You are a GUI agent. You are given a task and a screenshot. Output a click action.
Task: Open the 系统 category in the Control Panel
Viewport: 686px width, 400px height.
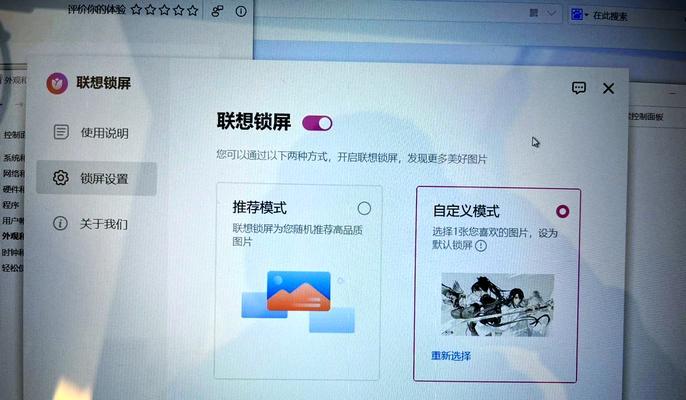click(x=14, y=158)
